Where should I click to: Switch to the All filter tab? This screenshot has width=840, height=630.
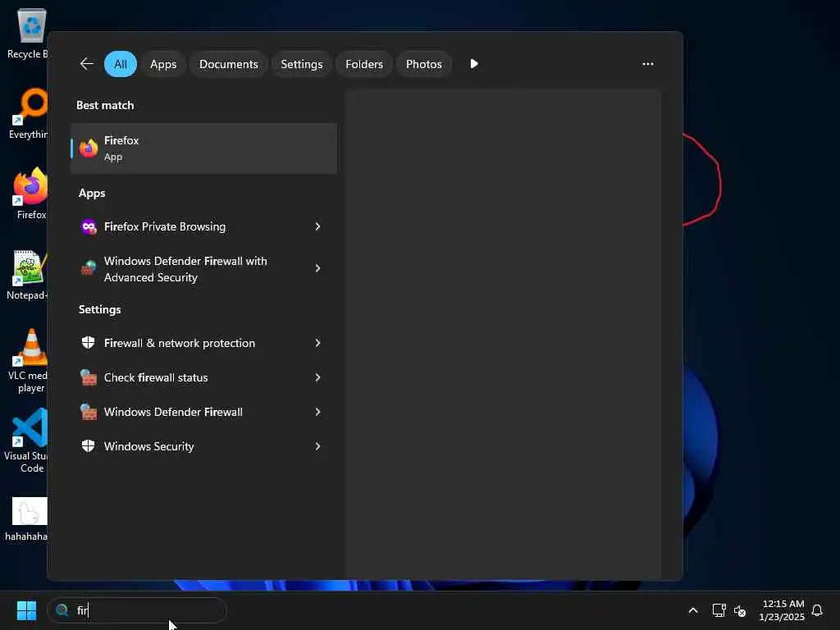(121, 64)
